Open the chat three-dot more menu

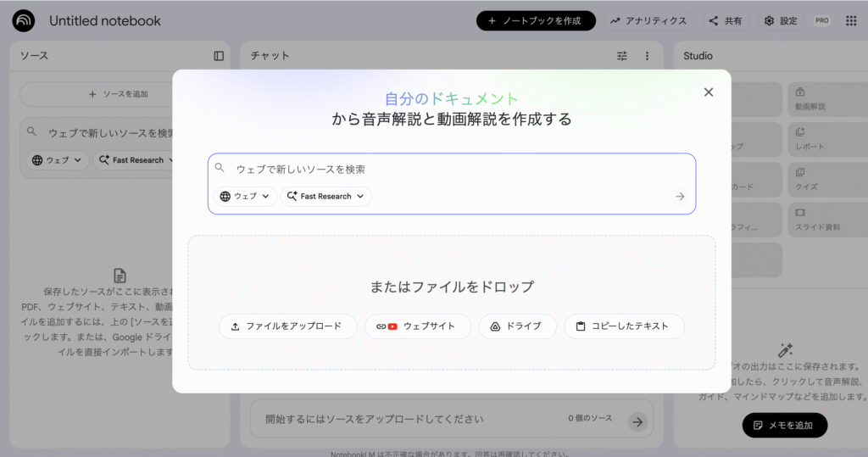tap(647, 56)
